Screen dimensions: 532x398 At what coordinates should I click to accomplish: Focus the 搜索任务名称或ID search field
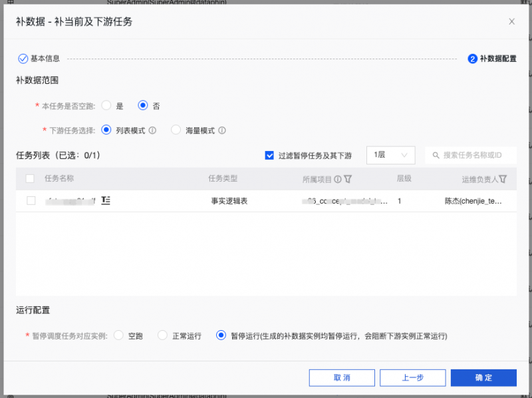tap(475, 155)
